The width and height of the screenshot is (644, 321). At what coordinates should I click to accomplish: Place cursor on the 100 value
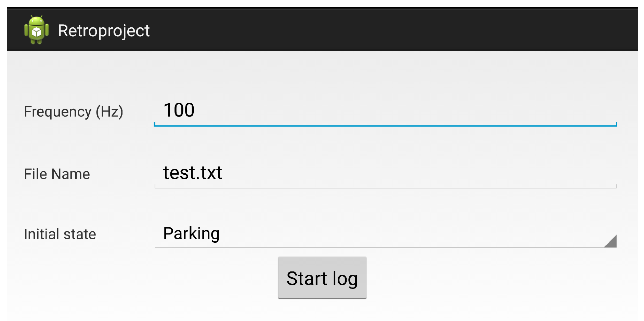click(x=179, y=110)
